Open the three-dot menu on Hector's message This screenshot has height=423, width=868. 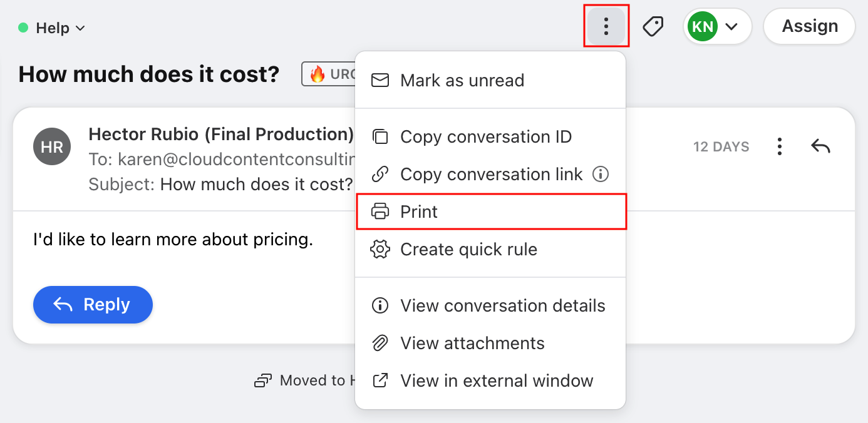pyautogui.click(x=779, y=146)
